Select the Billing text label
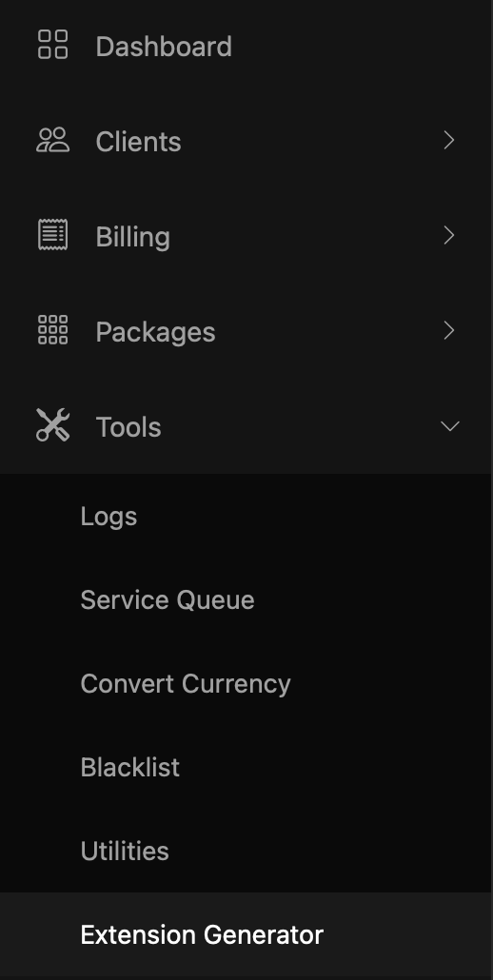Image resolution: width=493 pixels, height=980 pixels. coord(132,237)
